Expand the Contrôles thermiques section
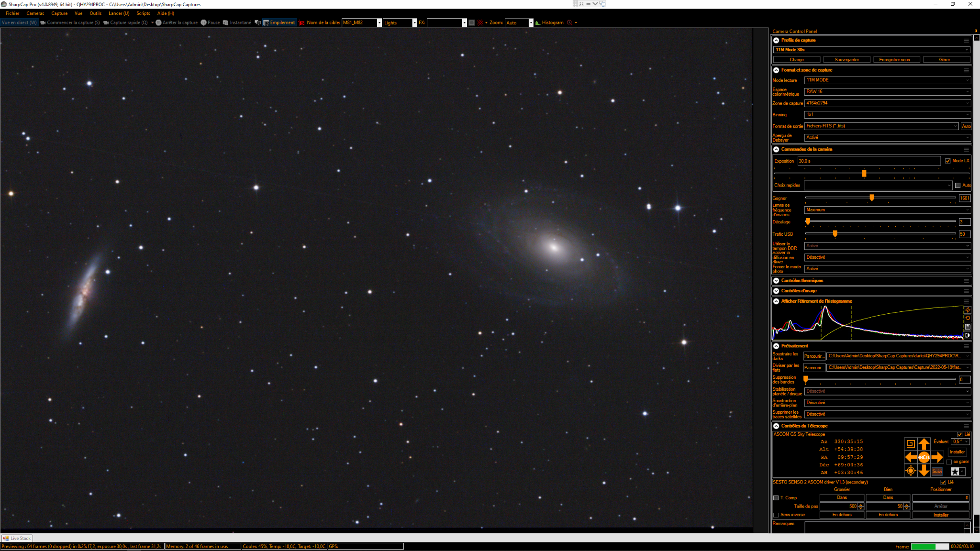 pos(776,281)
